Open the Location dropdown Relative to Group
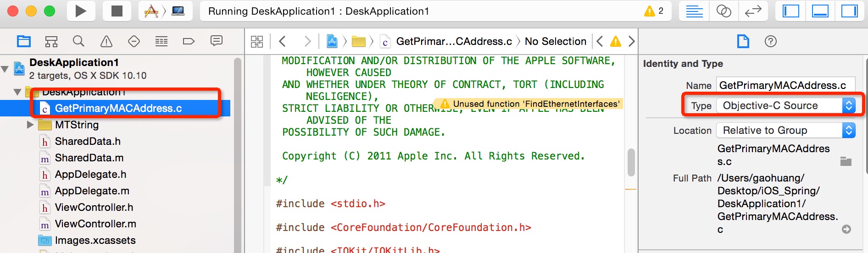Image resolution: width=868 pixels, height=253 pixels. pos(786,130)
